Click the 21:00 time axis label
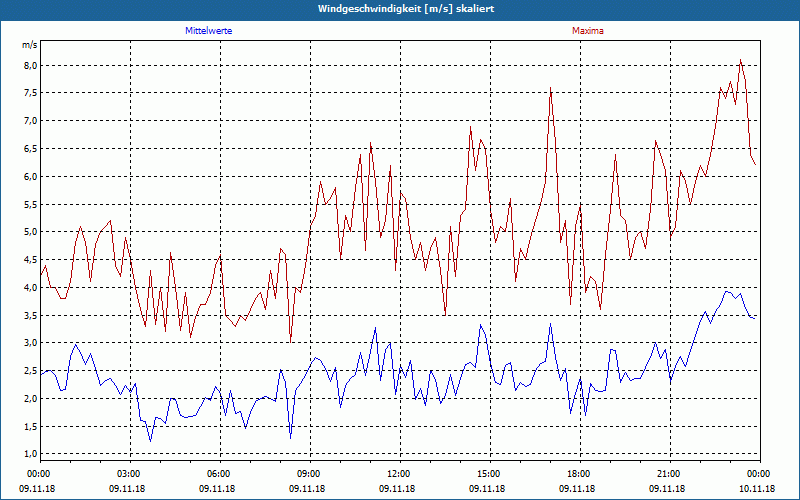Screen dimensions: 800x500 670,474
